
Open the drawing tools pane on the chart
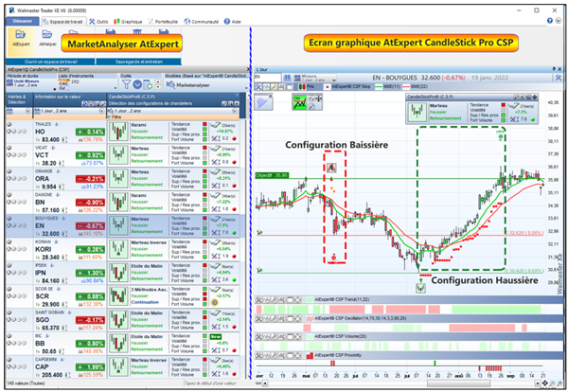263,102
